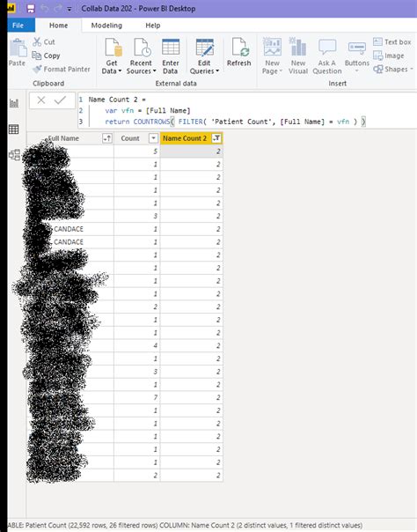Cancel formula edit with X
The width and height of the screenshot is (417, 532).
pos(41,100)
